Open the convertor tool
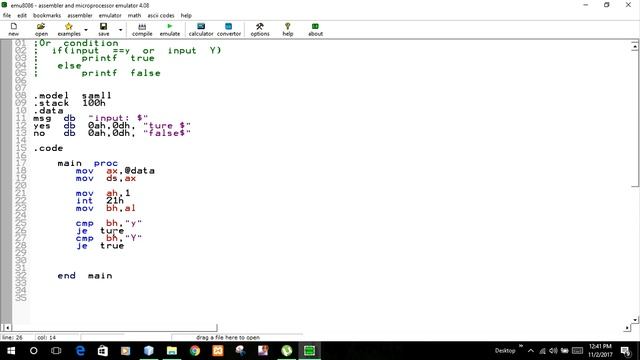The image size is (640, 360). click(229, 29)
